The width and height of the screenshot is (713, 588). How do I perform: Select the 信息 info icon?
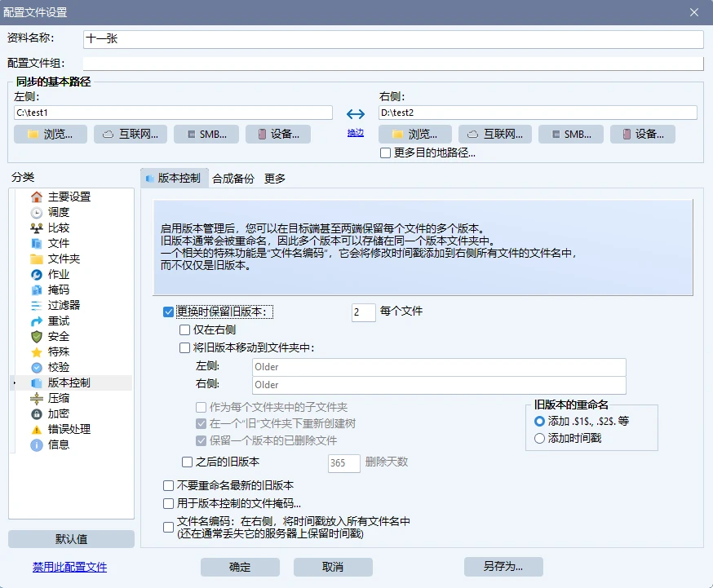coord(37,444)
